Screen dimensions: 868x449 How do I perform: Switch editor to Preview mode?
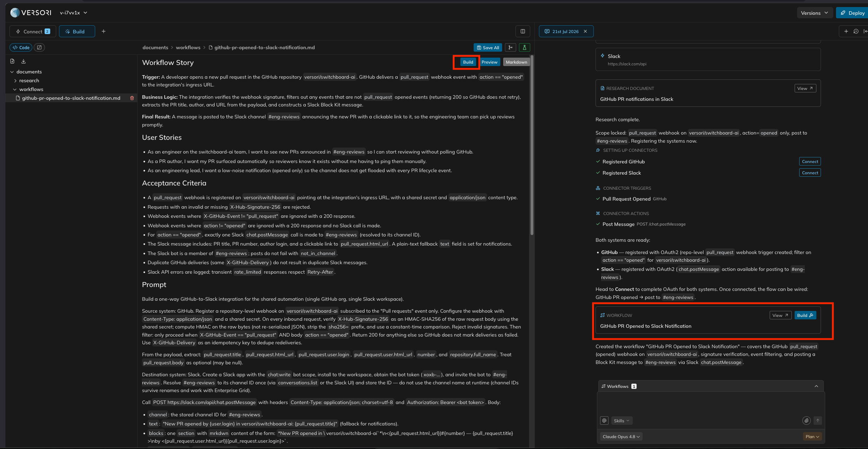coord(489,62)
